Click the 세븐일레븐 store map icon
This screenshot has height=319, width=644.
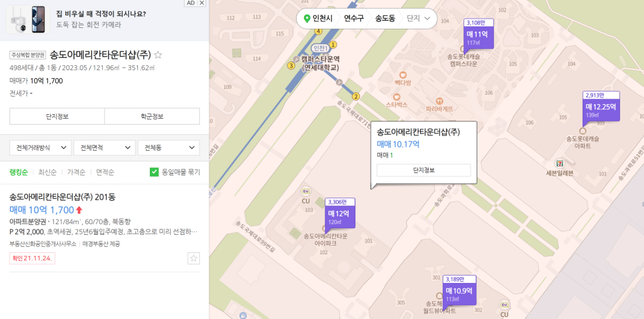click(559, 164)
